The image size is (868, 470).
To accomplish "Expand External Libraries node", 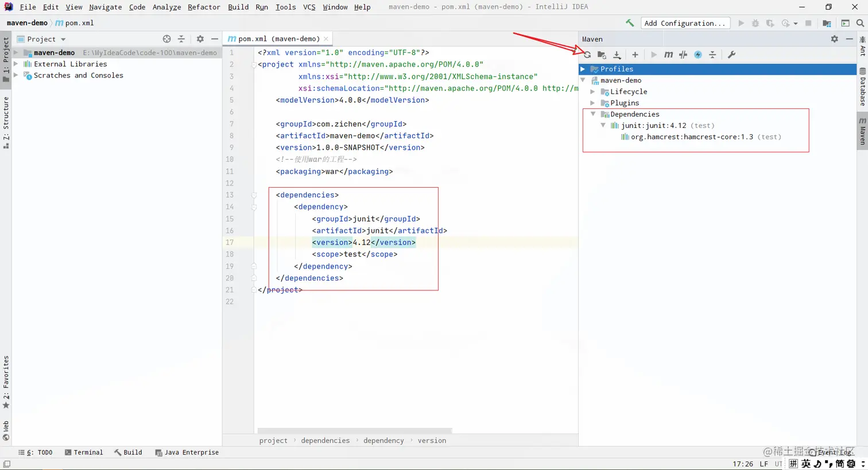I will tap(16, 64).
